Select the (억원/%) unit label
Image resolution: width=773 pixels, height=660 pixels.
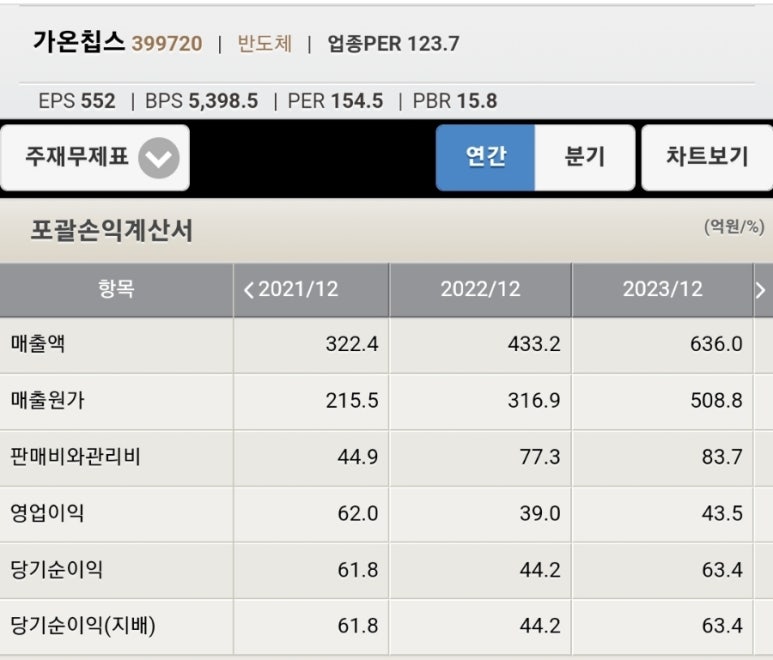734,227
